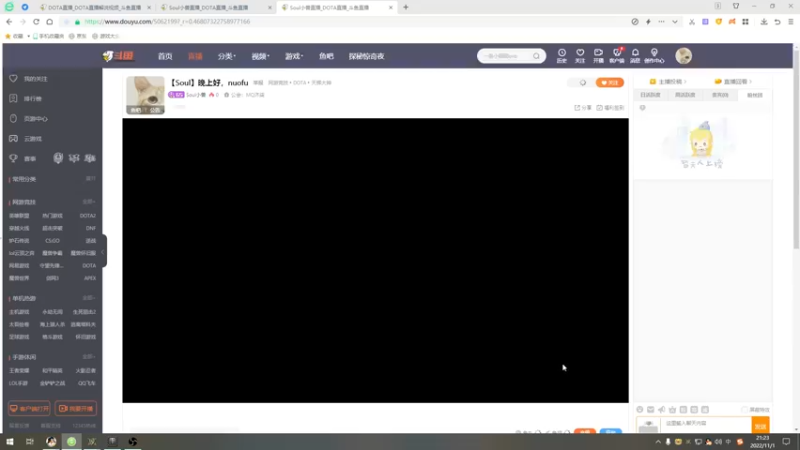Image resolution: width=800 pixels, height=450 pixels.
Task: Toggle the screen-block checkbox in chat panel
Action: coord(744,410)
